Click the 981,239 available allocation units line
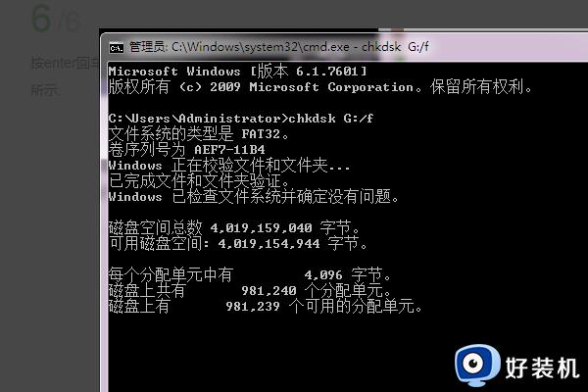 [x=266, y=307]
